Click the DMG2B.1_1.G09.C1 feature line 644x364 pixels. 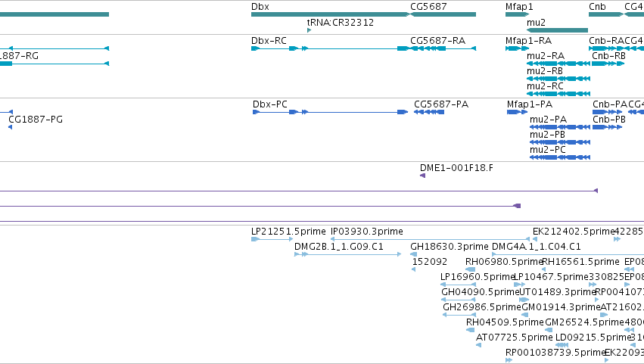tap(348, 254)
